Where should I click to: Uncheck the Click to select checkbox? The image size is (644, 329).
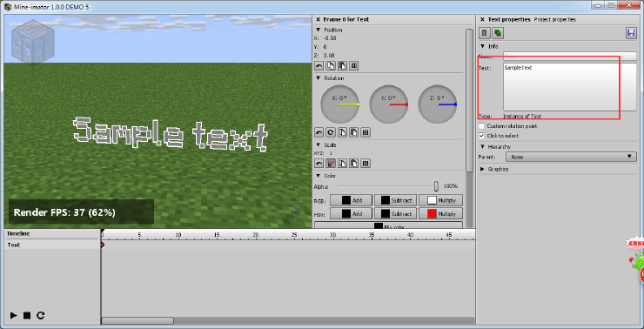(482, 136)
